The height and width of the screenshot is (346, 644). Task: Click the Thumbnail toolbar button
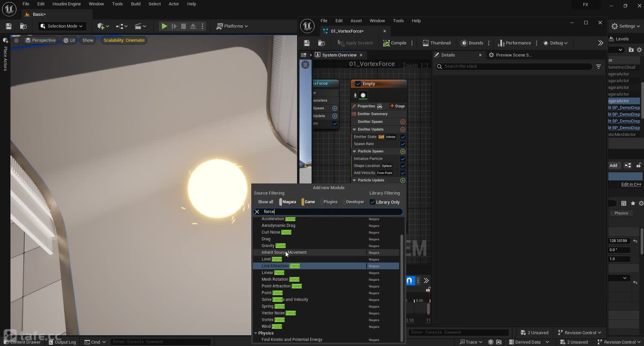437,43
